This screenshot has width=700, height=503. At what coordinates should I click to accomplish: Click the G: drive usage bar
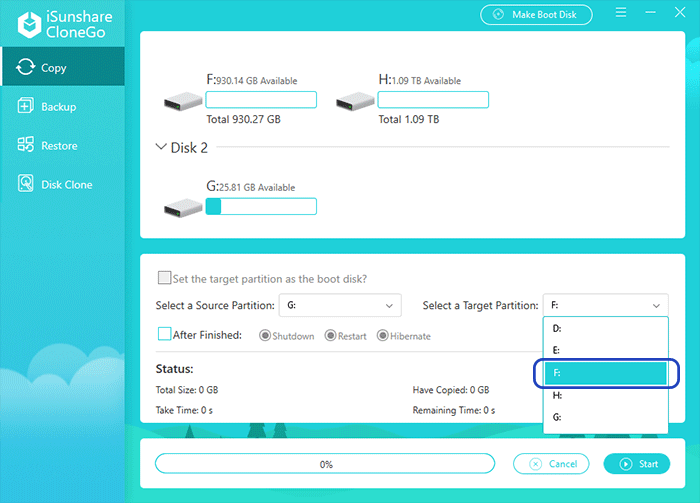tap(261, 206)
